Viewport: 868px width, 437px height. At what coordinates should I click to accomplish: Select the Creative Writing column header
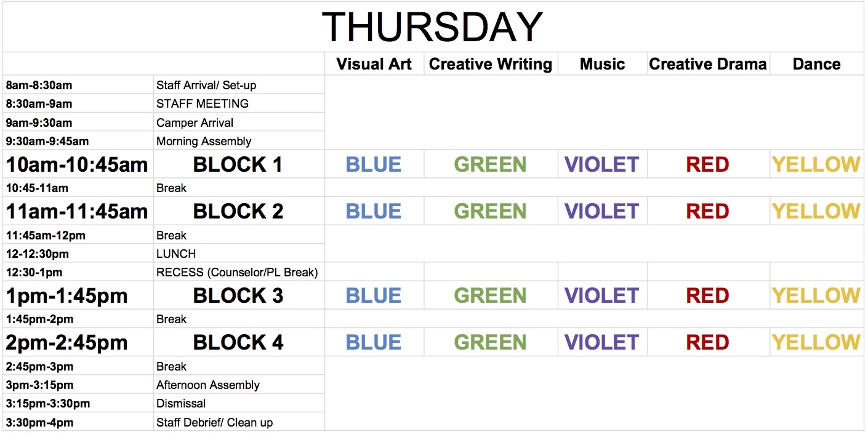490,64
